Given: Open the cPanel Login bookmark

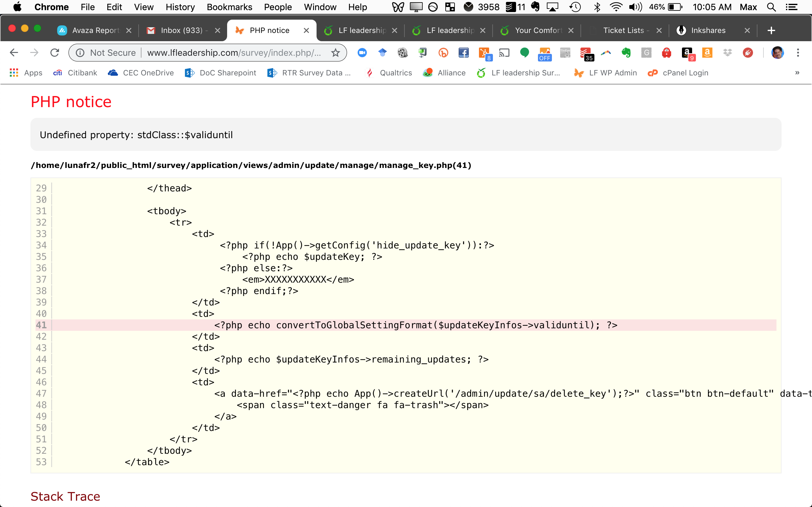Looking at the screenshot, I should pyautogui.click(x=678, y=73).
